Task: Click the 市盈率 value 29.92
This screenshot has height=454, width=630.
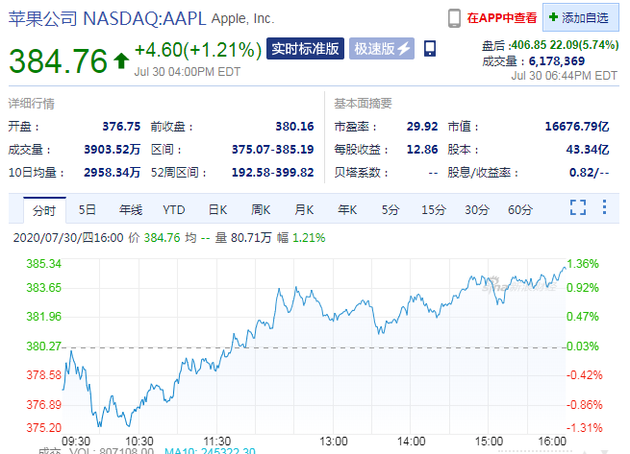Action: (422, 127)
